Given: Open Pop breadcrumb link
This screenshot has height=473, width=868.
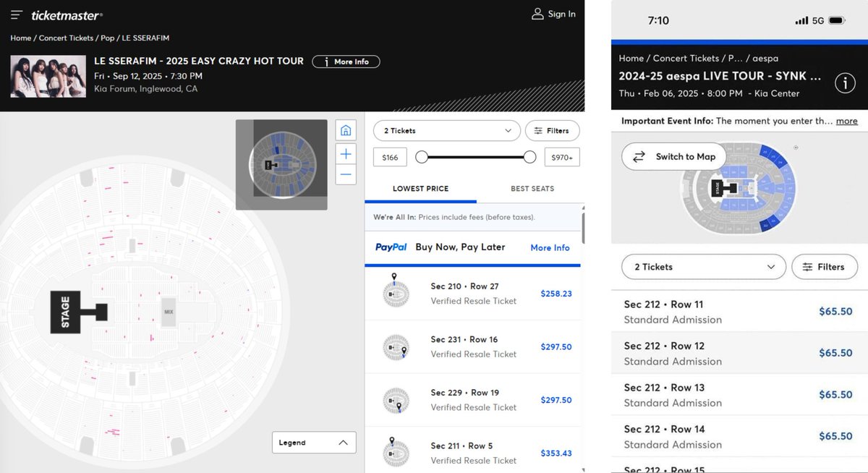Looking at the screenshot, I should click(107, 38).
